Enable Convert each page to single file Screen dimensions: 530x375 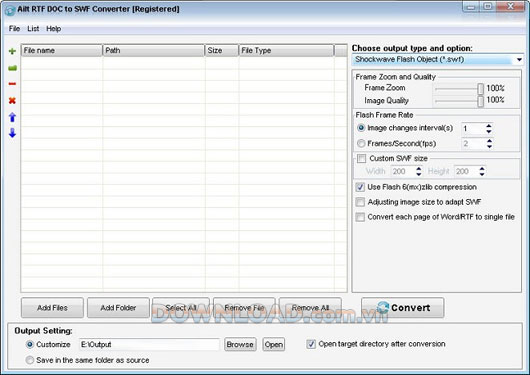(x=360, y=217)
